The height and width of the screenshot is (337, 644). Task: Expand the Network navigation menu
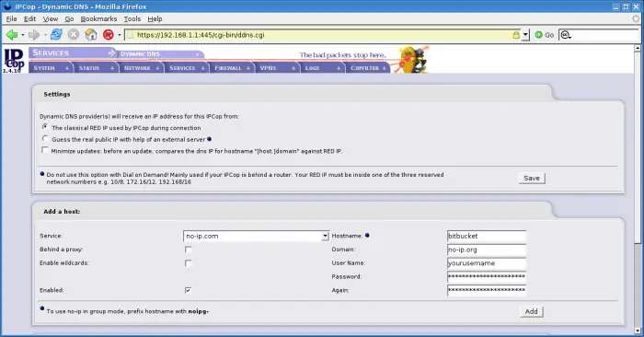(142, 68)
